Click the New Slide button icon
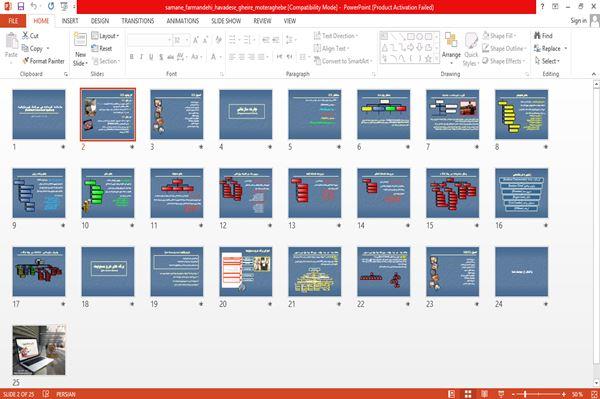 click(x=80, y=41)
